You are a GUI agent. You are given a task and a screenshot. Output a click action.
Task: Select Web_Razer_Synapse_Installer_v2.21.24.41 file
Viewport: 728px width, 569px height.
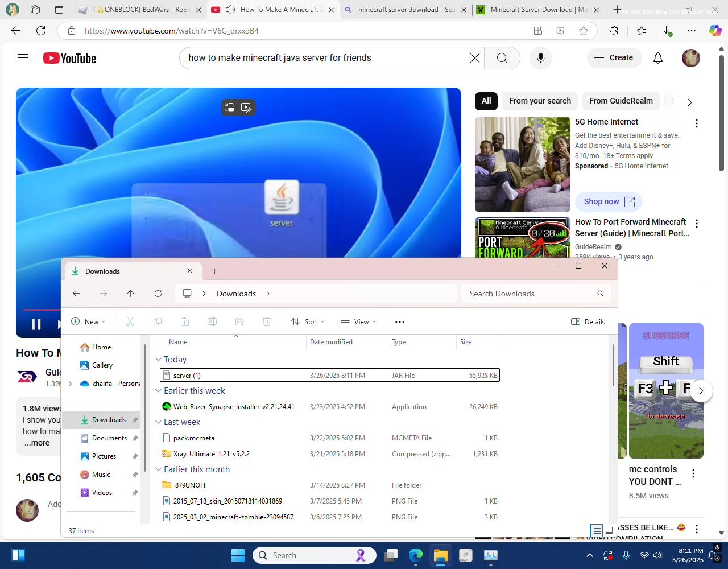point(330,407)
